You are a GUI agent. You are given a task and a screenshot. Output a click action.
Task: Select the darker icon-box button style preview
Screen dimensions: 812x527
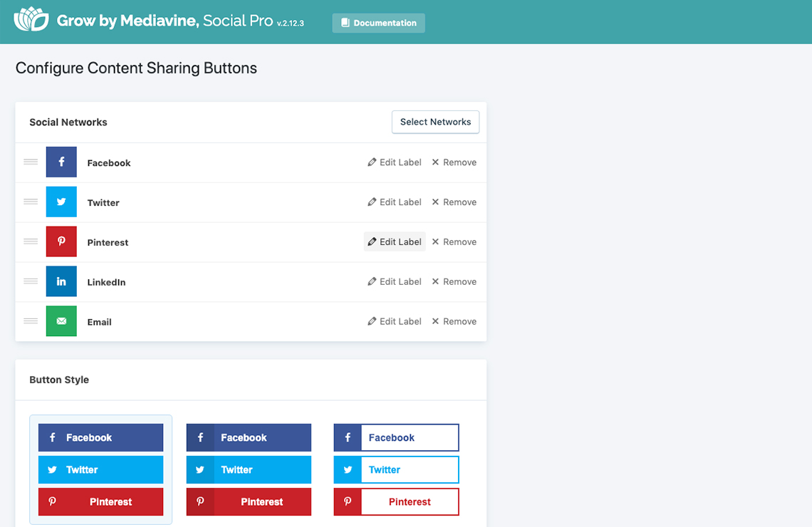[x=249, y=469]
